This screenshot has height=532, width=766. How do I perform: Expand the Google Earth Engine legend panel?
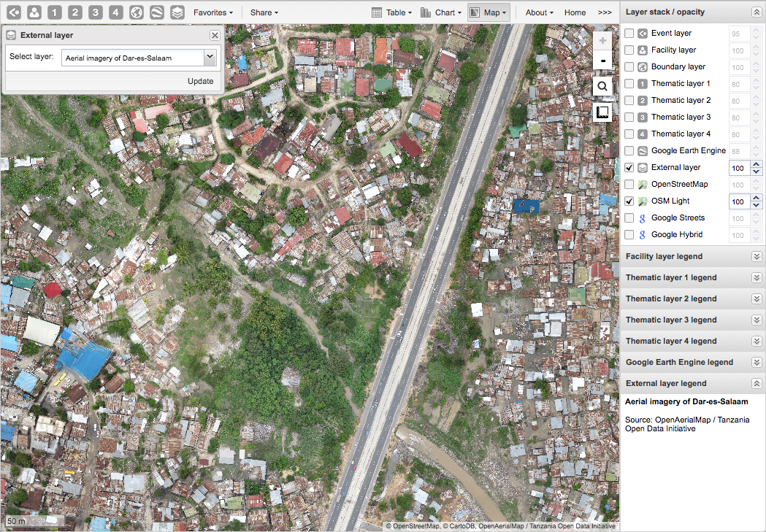tap(757, 362)
